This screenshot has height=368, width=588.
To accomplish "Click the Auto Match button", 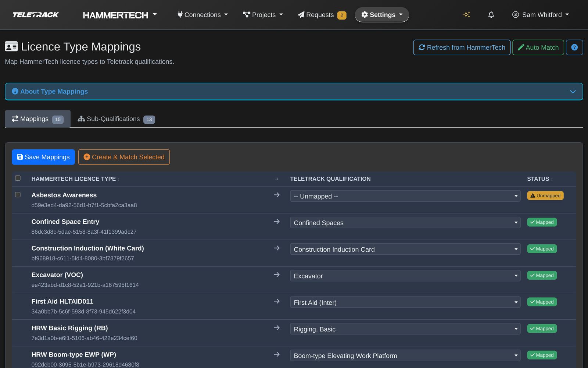I will (x=538, y=47).
